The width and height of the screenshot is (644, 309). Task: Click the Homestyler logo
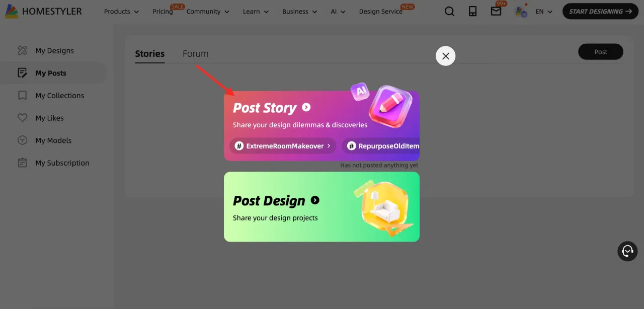43,11
